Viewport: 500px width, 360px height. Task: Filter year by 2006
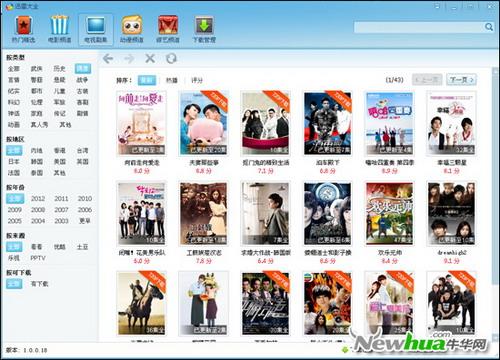tap(85, 210)
